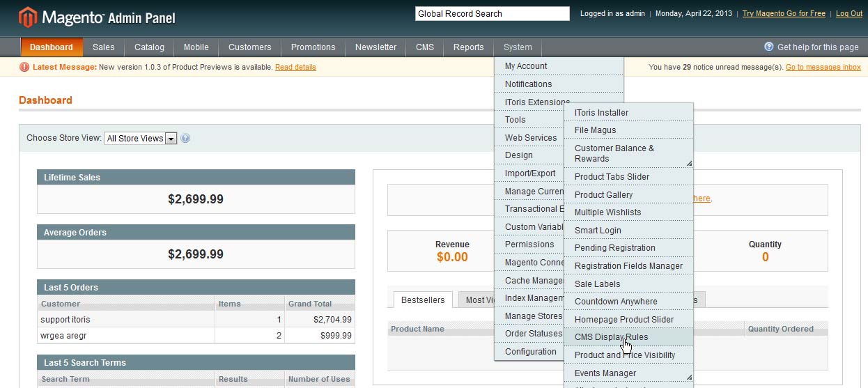Select Permissions in System menu
Screen dimensions: 868x388
click(529, 245)
